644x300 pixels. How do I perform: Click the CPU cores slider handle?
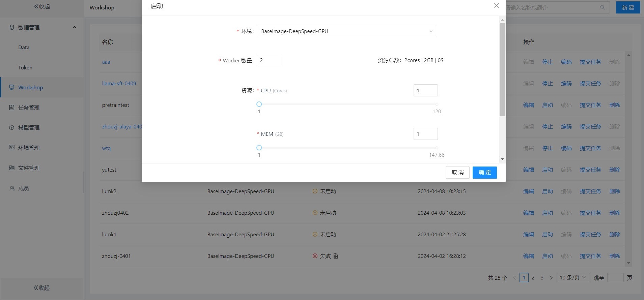tap(259, 104)
